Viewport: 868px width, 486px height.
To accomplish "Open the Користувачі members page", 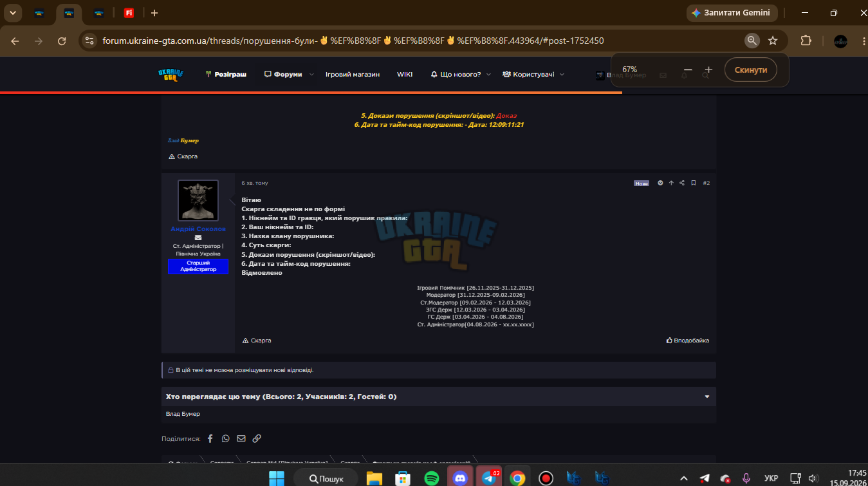I will 528,75.
